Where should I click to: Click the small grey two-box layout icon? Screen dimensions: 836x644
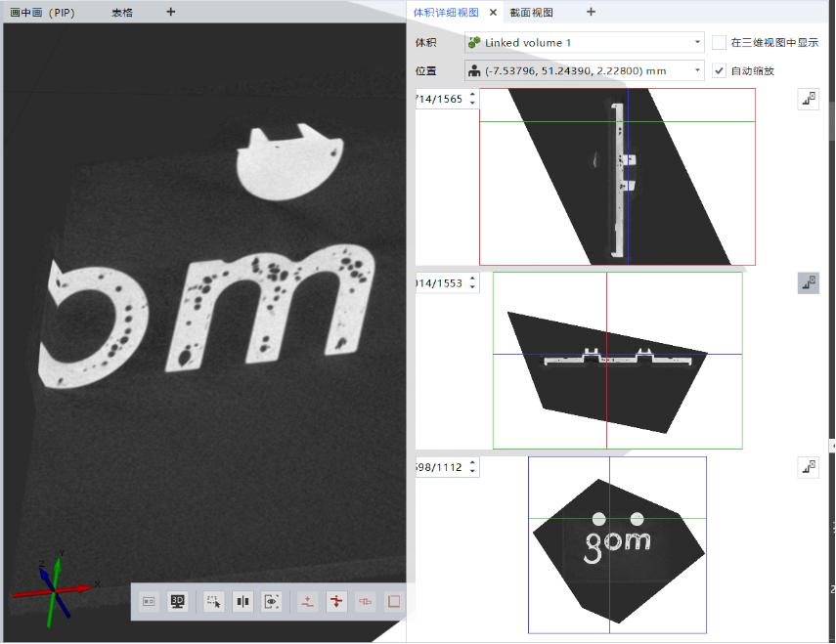(149, 602)
